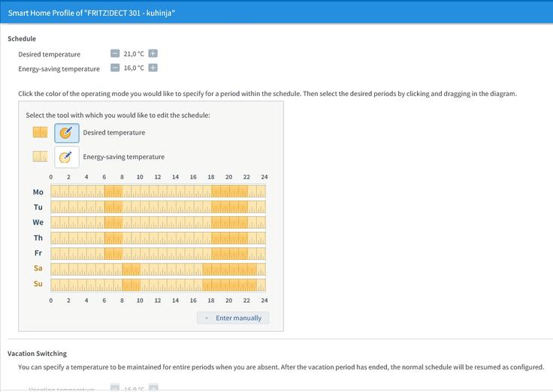Click the light Energy-saving temperature swatch
This screenshot has height=392, width=553.
[40, 156]
